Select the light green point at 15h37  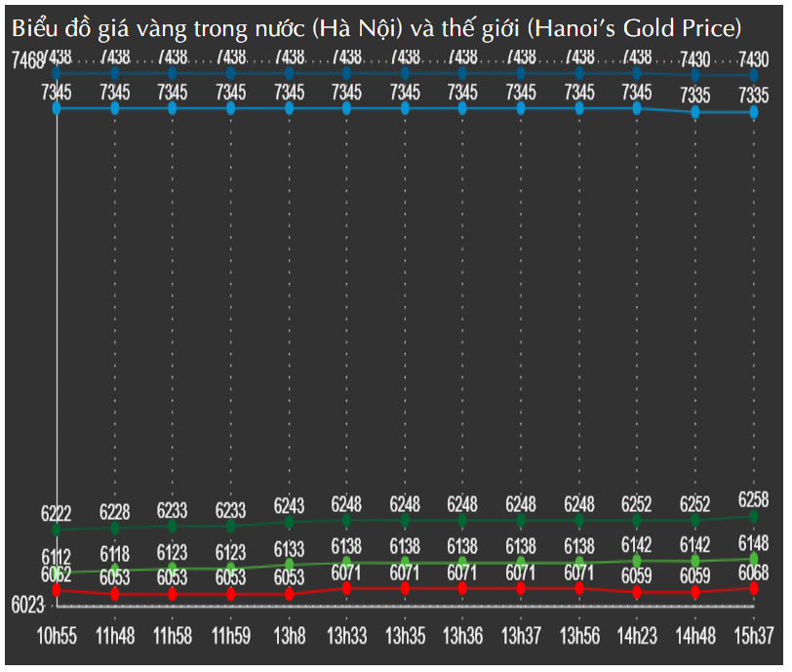754,559
